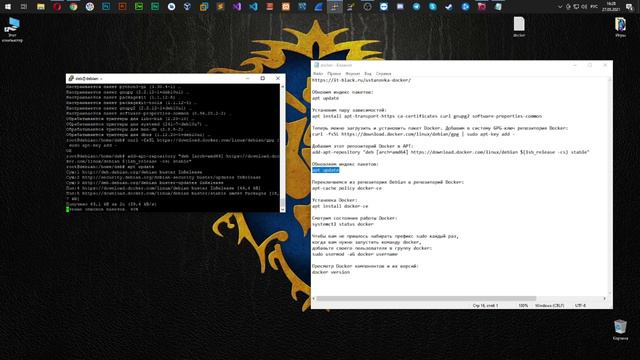Select the Recycle Bin 'Корзина' desktop icon

click(620, 330)
